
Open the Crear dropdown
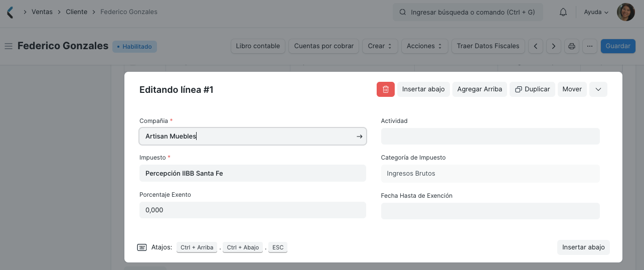point(380,46)
